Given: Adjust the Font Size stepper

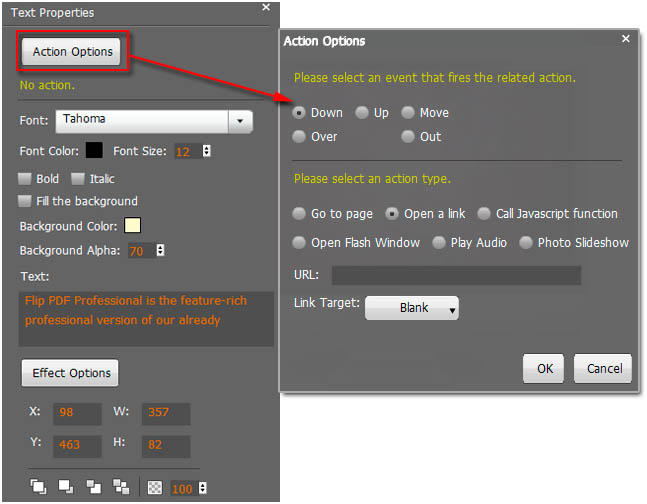Looking at the screenshot, I should [206, 151].
